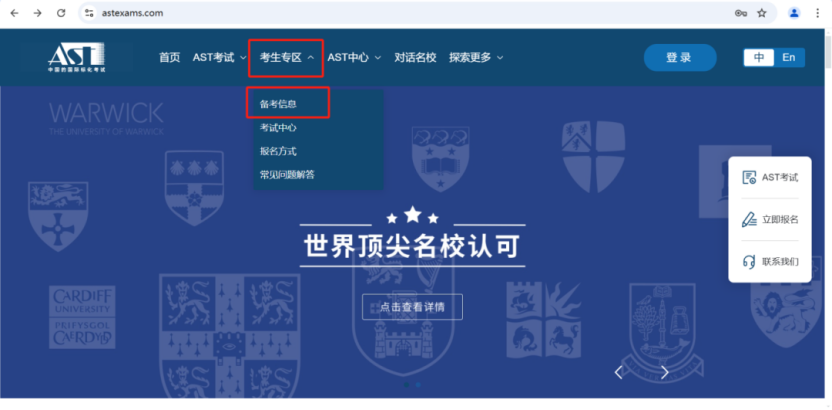This screenshot has height=410, width=832.
Task: Bookmark this page with star icon
Action: [762, 13]
